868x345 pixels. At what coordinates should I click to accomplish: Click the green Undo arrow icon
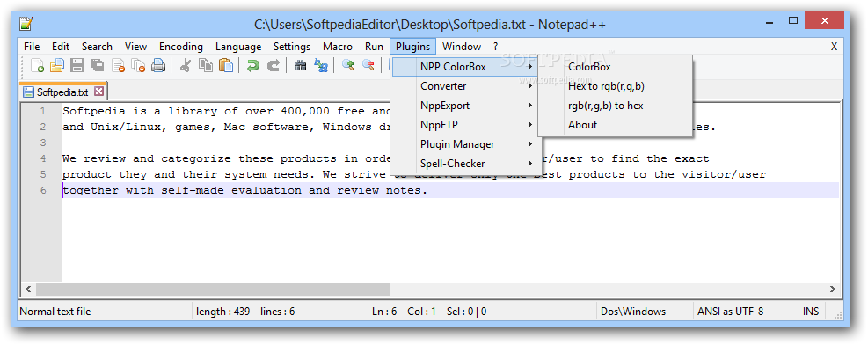[253, 65]
